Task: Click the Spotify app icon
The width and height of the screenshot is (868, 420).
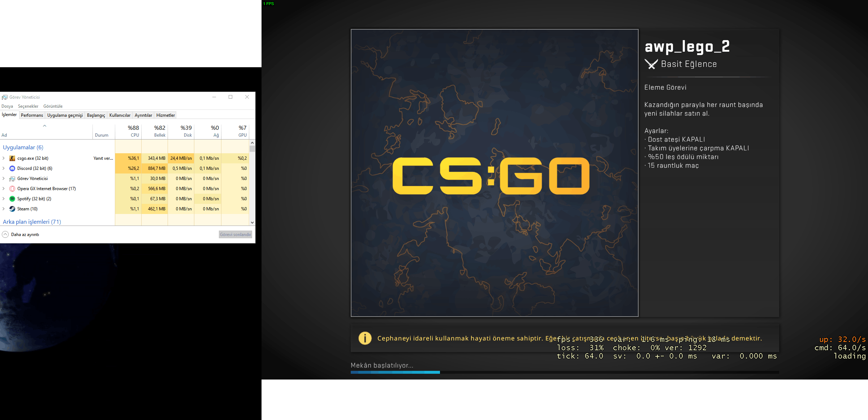Action: (x=12, y=199)
